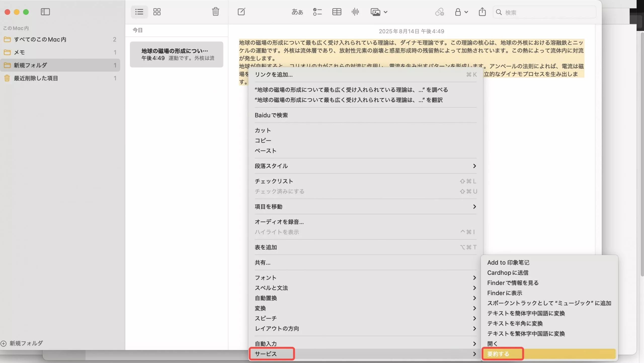644x363 pixels.
Task: Open 最近削除した項目 folder
Action: (x=60, y=78)
